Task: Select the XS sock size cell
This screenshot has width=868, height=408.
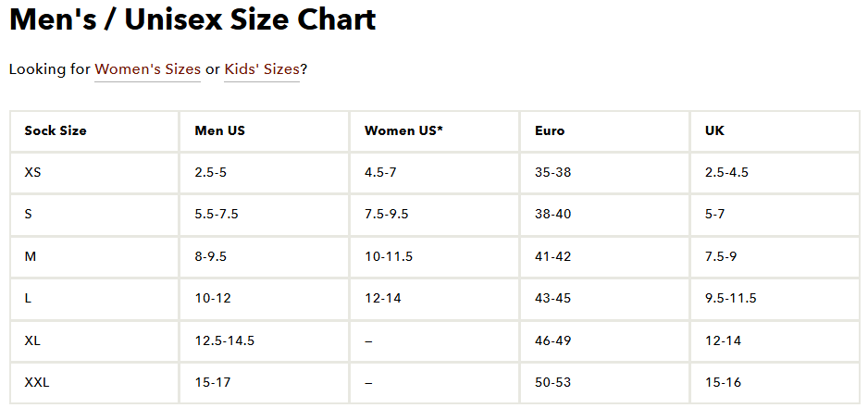Action: [33, 172]
